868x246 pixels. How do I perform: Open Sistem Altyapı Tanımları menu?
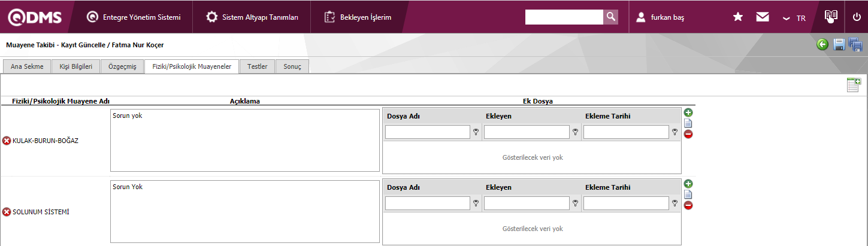[252, 17]
